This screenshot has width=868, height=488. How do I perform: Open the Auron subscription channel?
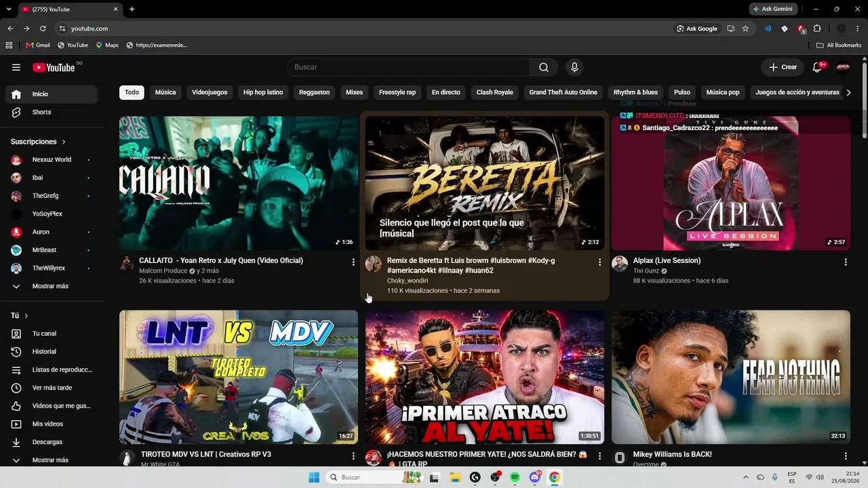click(x=52, y=232)
